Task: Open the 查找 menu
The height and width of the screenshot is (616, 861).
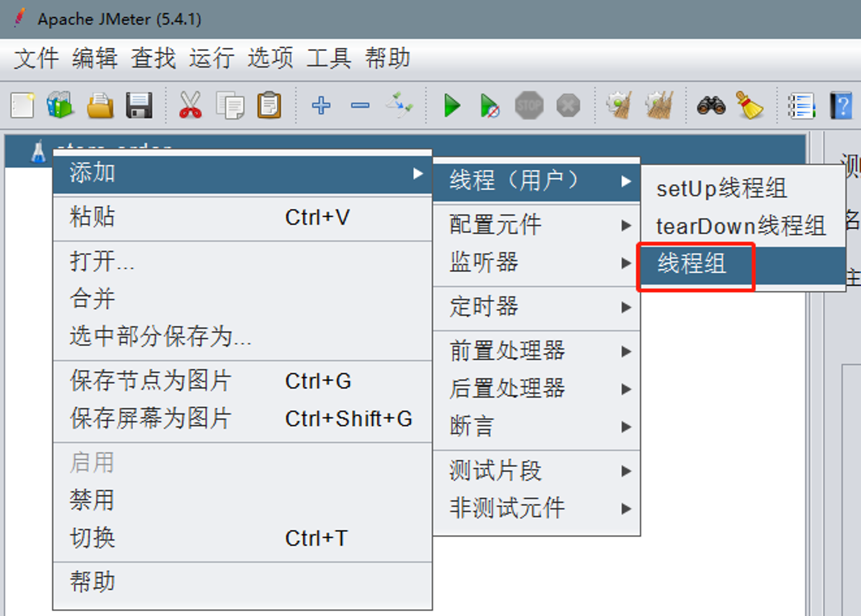Action: [x=153, y=58]
